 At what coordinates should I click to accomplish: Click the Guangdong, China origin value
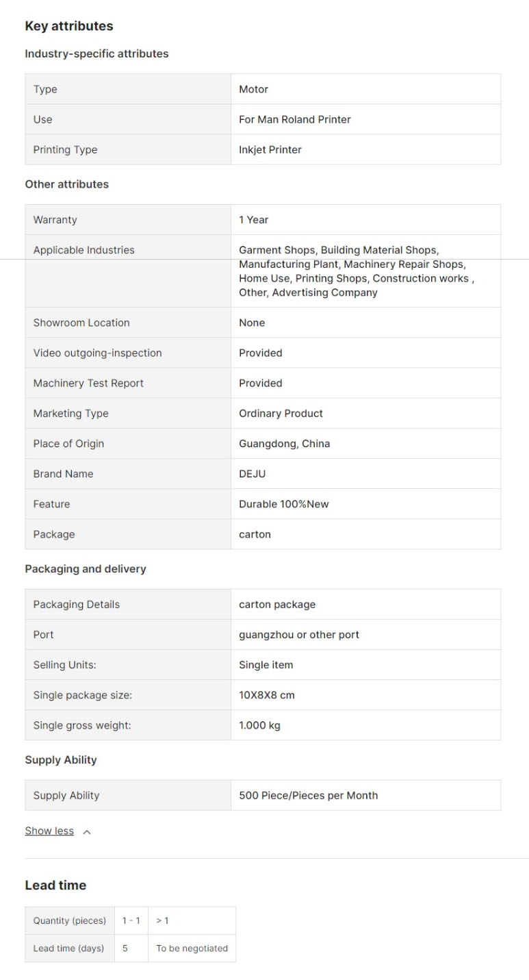(x=285, y=443)
